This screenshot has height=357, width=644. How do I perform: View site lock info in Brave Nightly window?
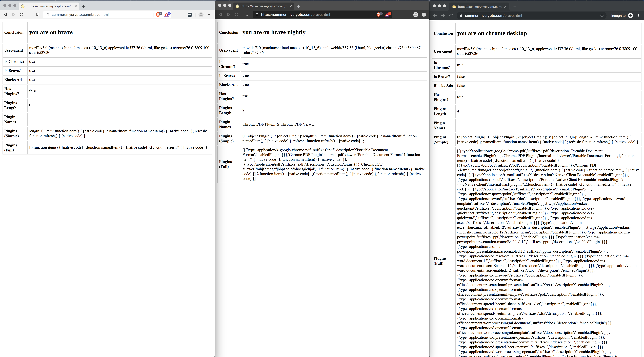click(257, 14)
